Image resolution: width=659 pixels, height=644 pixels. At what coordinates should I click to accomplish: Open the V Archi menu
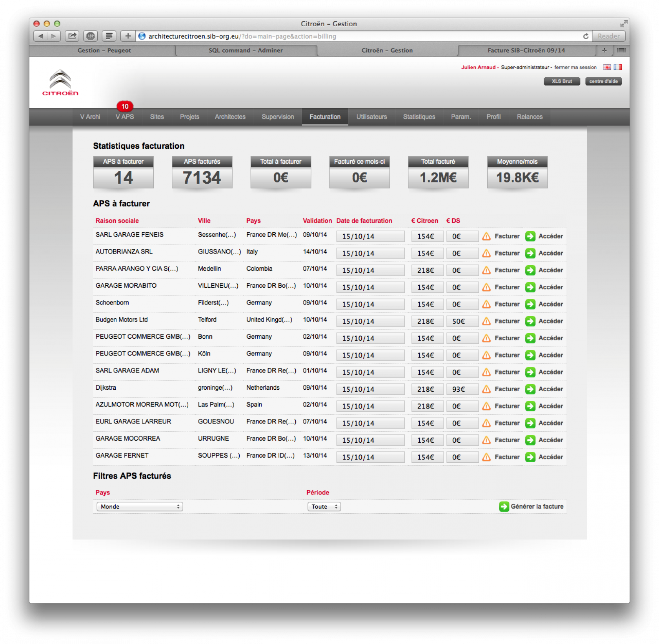pyautogui.click(x=90, y=117)
